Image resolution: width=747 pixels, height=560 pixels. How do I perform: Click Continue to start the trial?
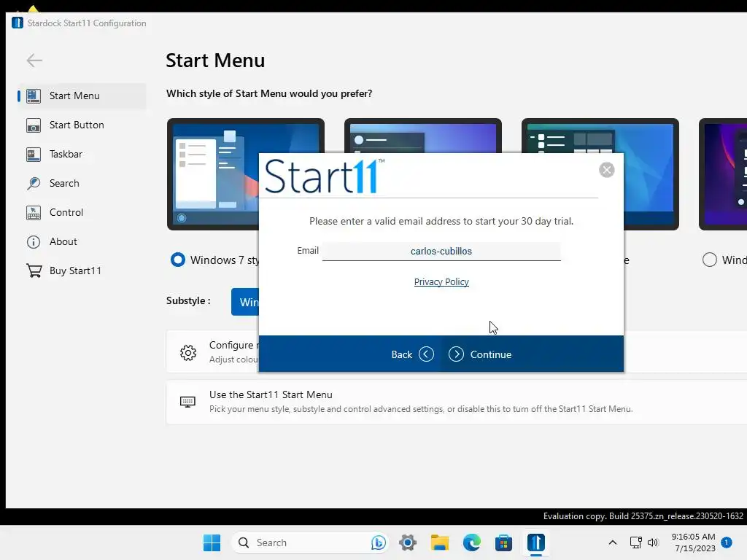[480, 354]
